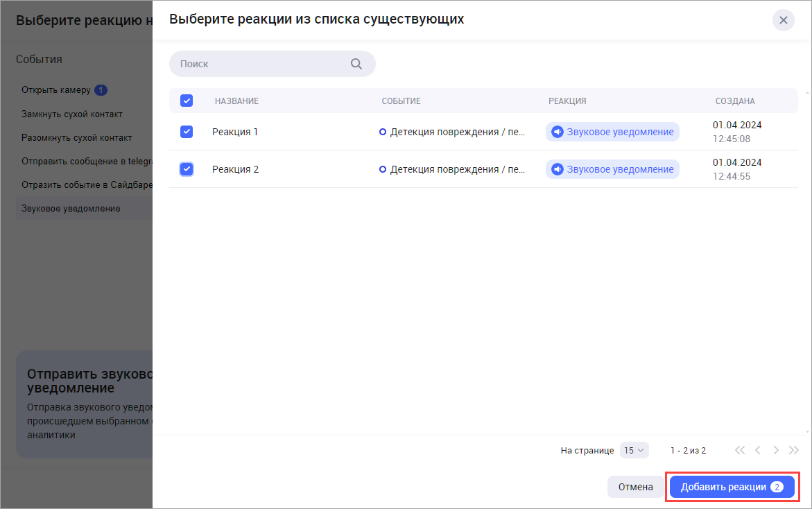Toggle the select-all checkbox in header

point(187,101)
